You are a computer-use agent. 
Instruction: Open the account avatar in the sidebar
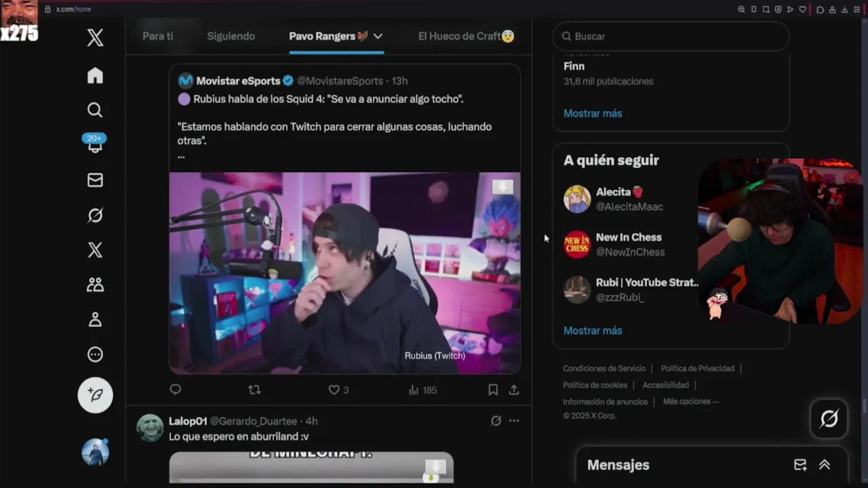pyautogui.click(x=95, y=452)
